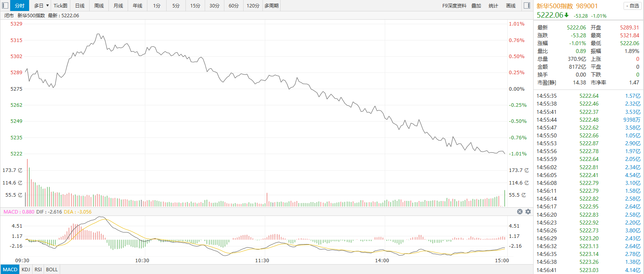The width and height of the screenshot is (644, 274).
Task: Switch indicator to KDJ
Action: (26, 269)
